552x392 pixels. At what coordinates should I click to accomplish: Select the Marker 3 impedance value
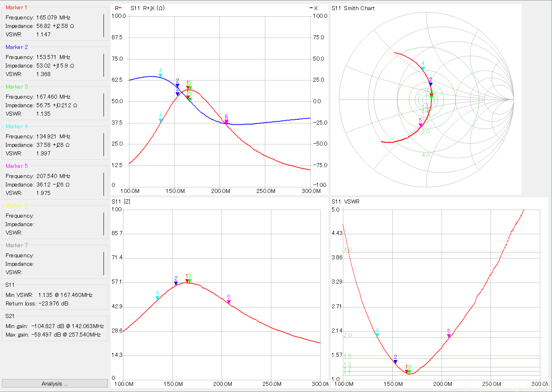tap(57, 105)
